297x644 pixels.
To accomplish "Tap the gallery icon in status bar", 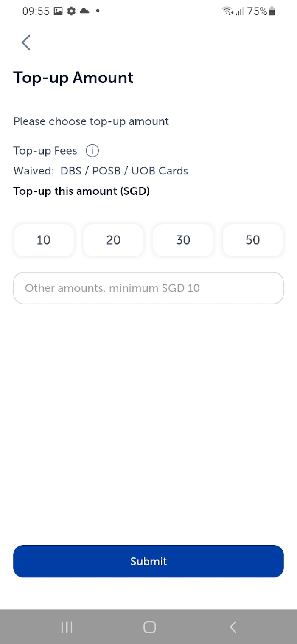I will [x=58, y=11].
